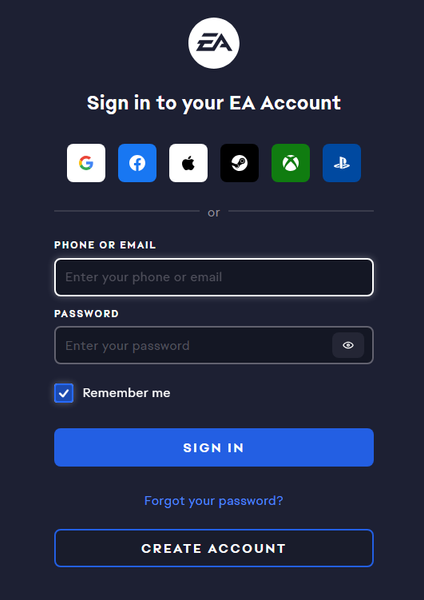
Task: Open the Forgot your password? link
Action: (214, 501)
